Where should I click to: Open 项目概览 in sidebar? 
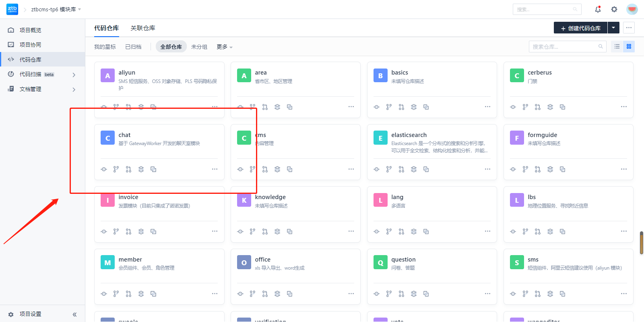point(42,30)
